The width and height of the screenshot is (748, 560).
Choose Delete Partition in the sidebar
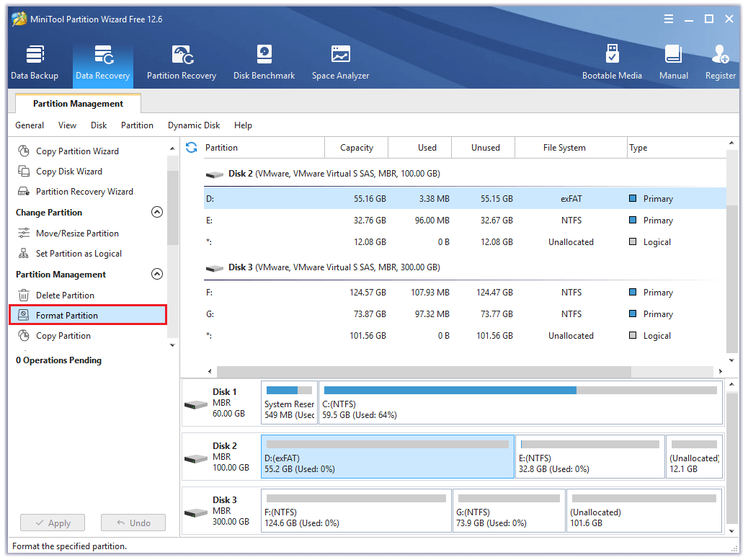pyautogui.click(x=65, y=295)
